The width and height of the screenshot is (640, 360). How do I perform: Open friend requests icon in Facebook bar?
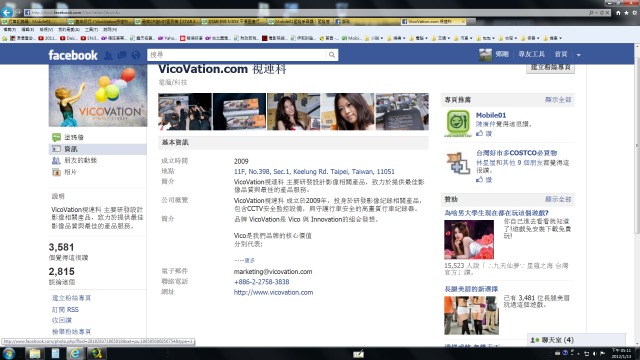pyautogui.click(x=108, y=55)
